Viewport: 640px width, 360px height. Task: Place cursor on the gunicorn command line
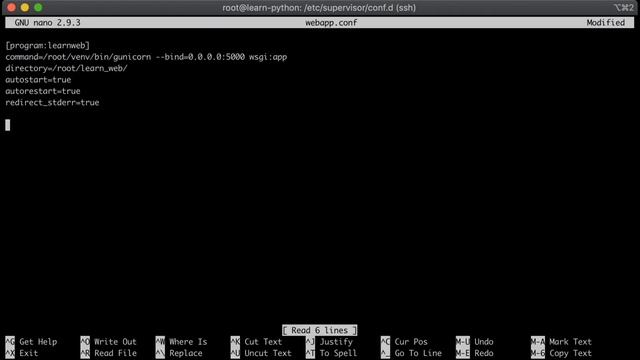146,57
